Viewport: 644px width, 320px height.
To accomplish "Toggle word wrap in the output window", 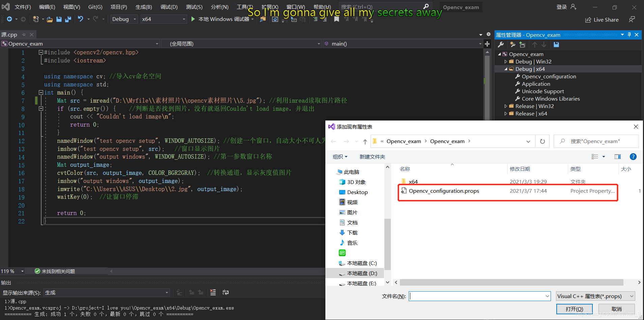I will [x=226, y=292].
